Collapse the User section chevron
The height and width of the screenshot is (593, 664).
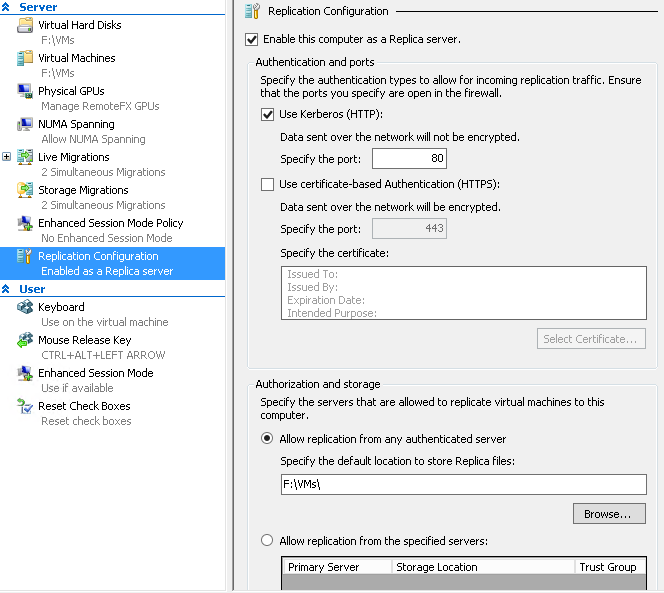point(6,289)
